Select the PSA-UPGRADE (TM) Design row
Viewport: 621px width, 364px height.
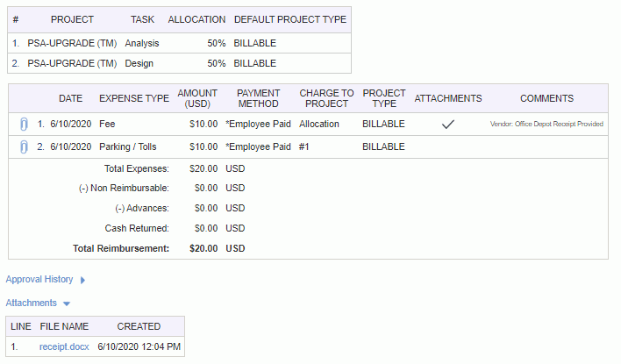(180, 63)
